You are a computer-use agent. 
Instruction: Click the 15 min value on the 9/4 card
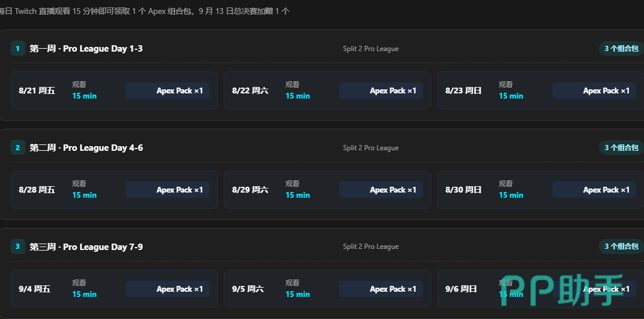[x=85, y=294]
